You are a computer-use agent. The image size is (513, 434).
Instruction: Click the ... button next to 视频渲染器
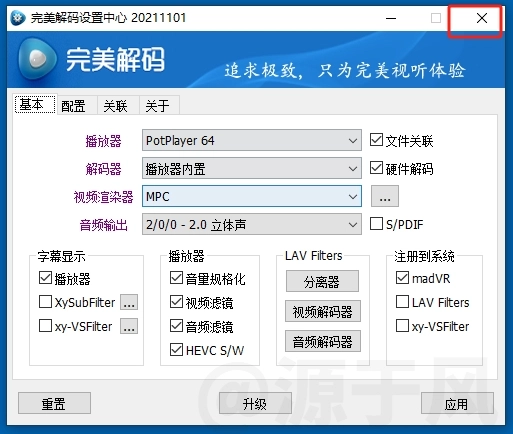click(x=385, y=196)
